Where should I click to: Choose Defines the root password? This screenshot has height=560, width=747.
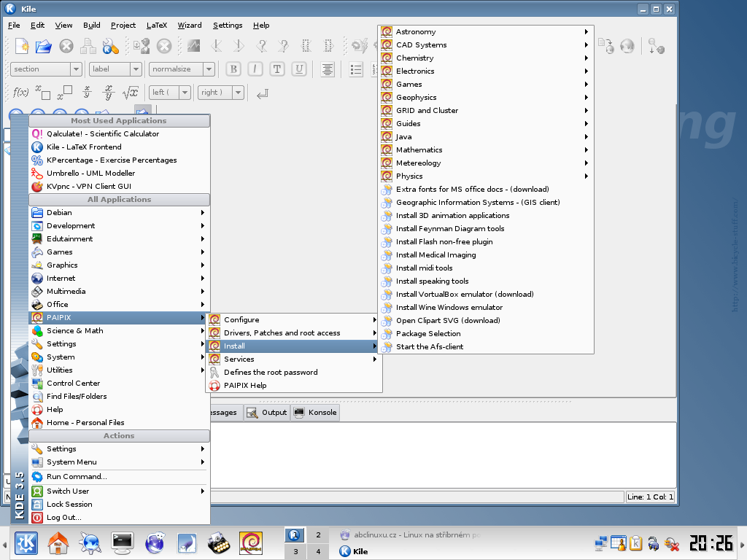(293, 372)
